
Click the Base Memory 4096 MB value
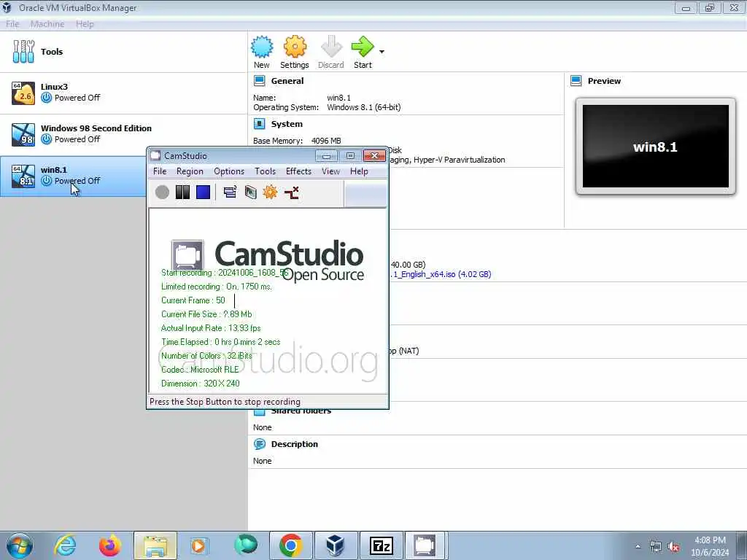(326, 141)
